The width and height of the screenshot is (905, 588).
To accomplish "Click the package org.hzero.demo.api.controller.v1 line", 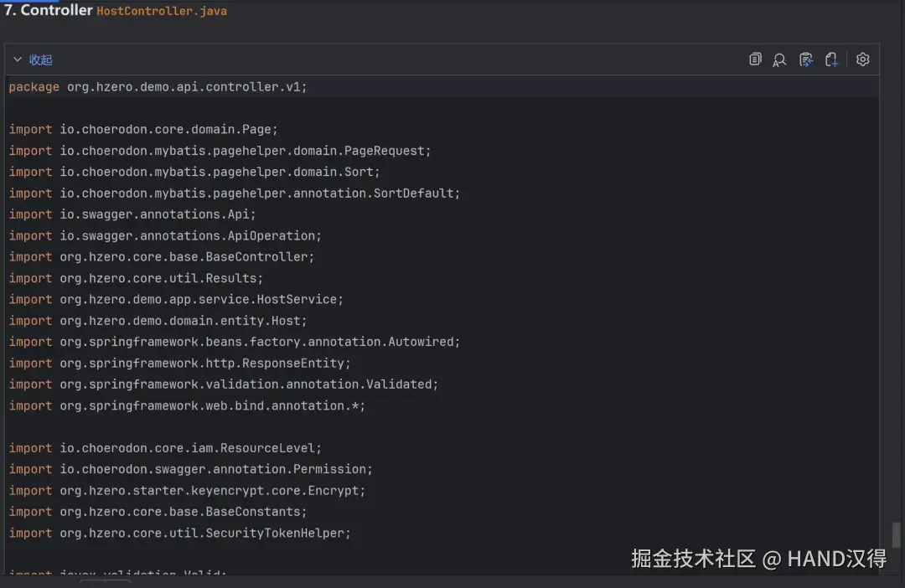I will (158, 87).
